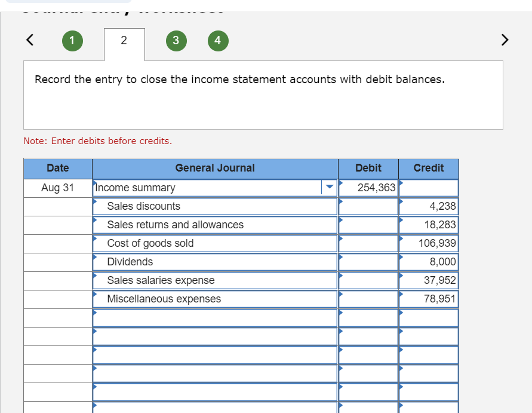Click blue prompt marker on Sales discounts row
Viewport: 532px width, 413px height.
pos(94,203)
